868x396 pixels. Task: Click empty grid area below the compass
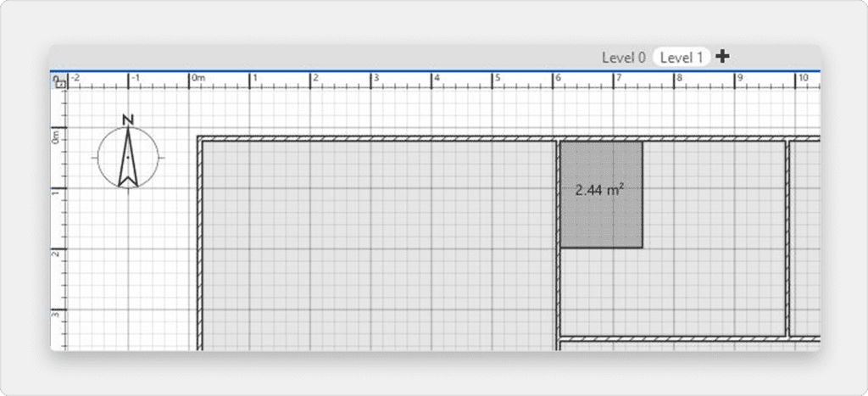pos(128,271)
